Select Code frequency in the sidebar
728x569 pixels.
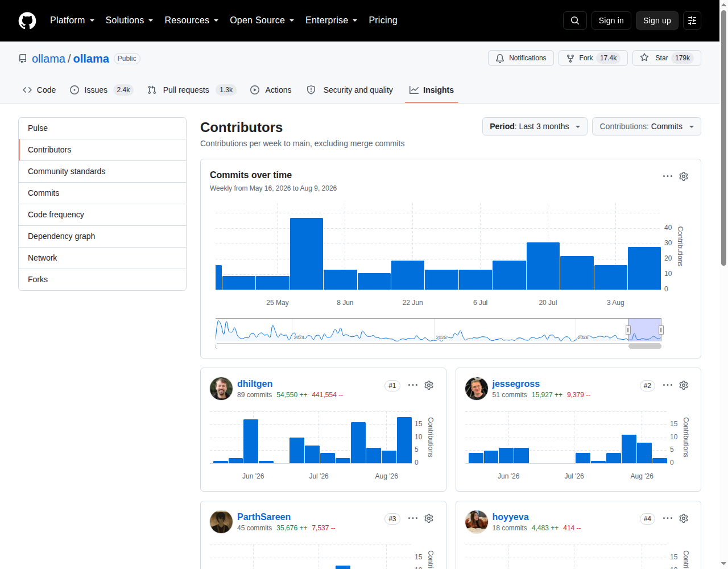click(102, 215)
